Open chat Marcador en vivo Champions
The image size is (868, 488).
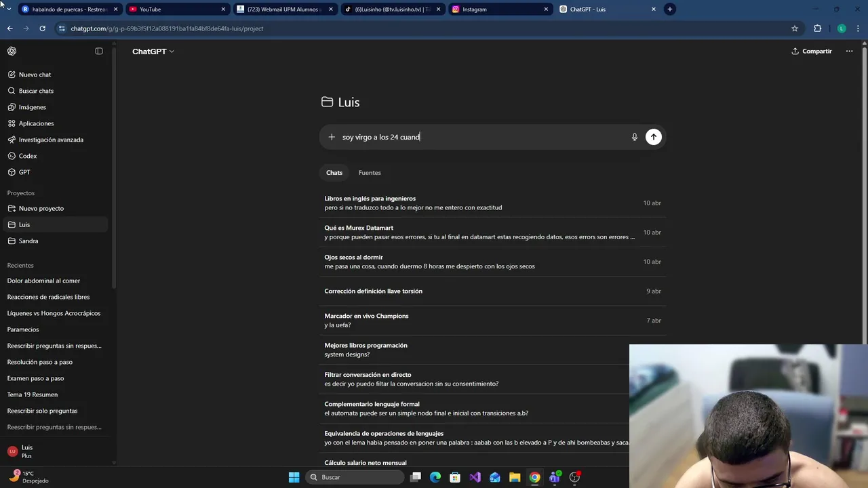492,321
